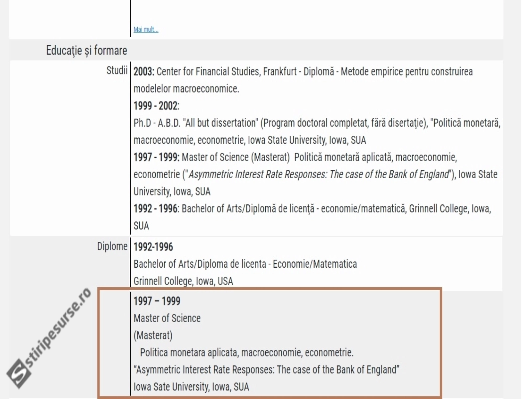Click the "(Masterat)" line in highlighted box
This screenshot has height=399, width=532.
click(x=153, y=335)
